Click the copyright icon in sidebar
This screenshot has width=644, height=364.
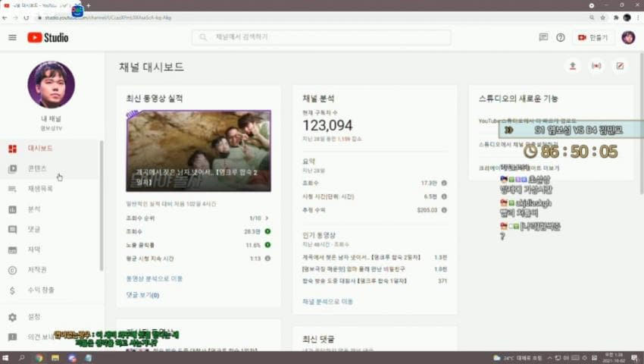(x=13, y=270)
